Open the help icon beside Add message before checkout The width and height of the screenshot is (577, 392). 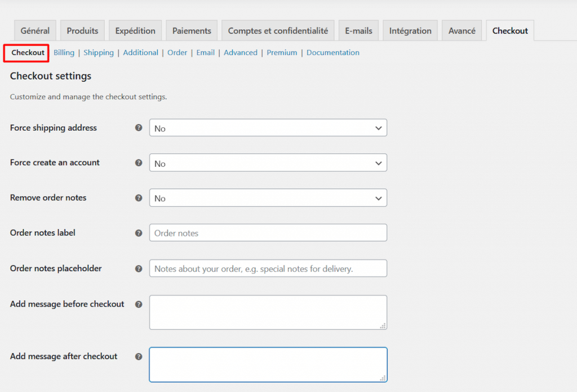pyautogui.click(x=139, y=304)
